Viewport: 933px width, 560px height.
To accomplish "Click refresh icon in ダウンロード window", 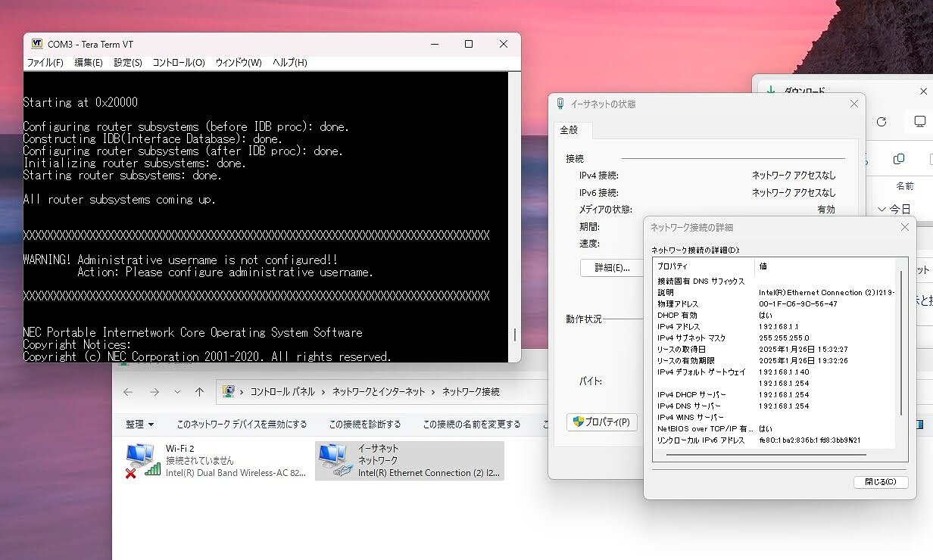I will [882, 122].
